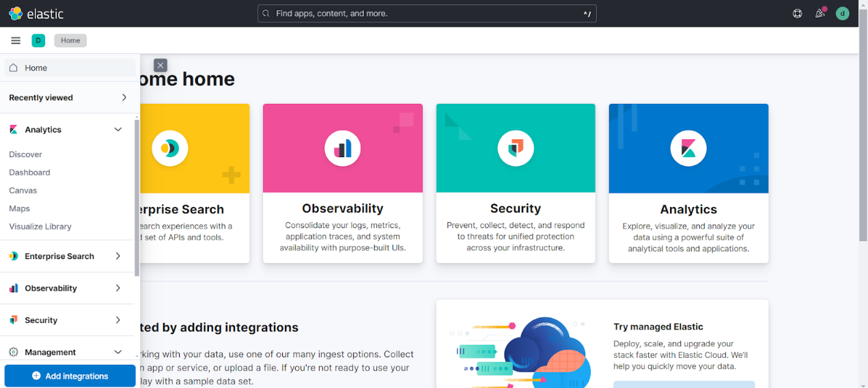Click the plus icon on Add integrations
The width and height of the screenshot is (868, 388).
coord(36,376)
